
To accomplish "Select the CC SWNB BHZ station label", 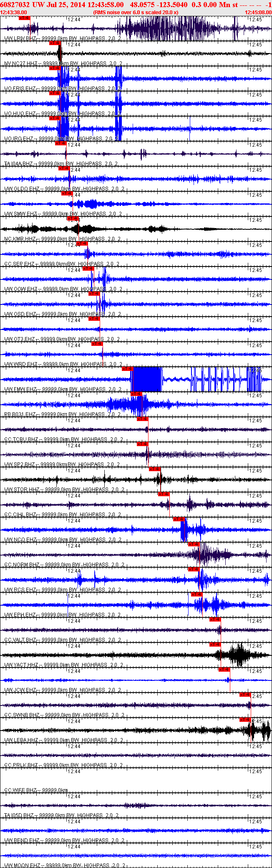I will point(22,715).
